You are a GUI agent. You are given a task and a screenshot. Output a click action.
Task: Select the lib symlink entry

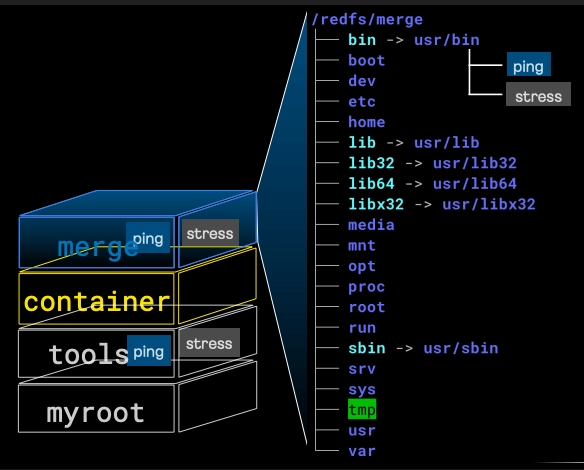pyautogui.click(x=362, y=142)
